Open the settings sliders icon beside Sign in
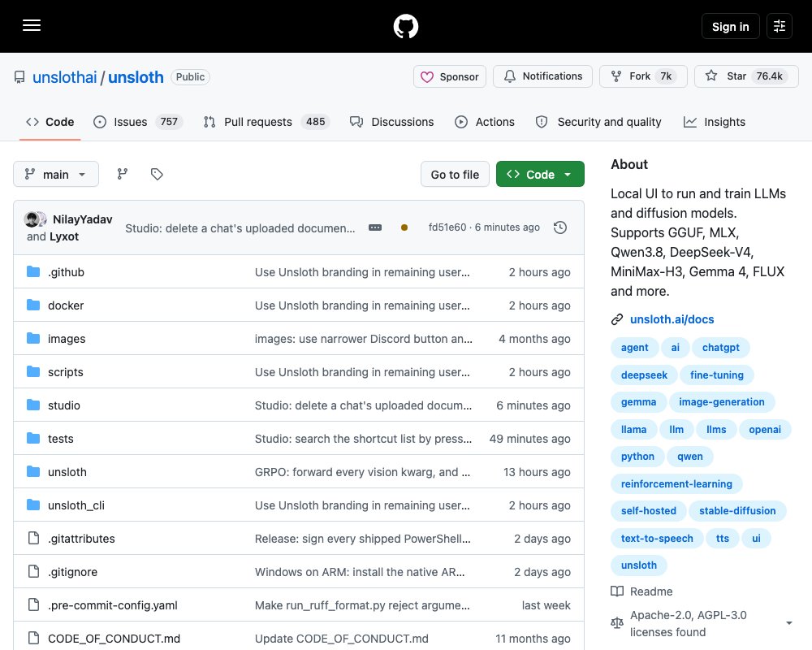812x650 pixels. (780, 26)
